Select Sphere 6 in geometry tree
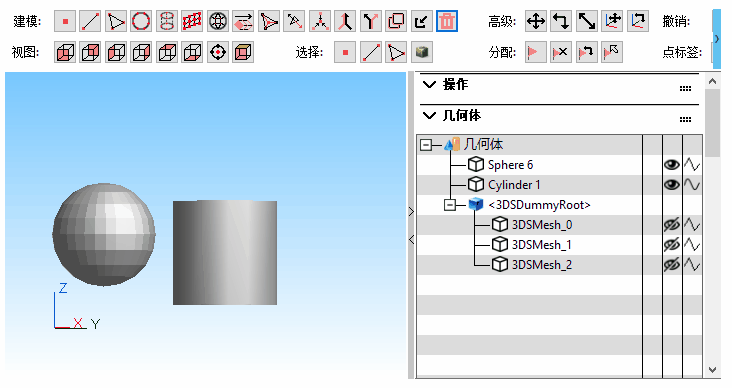 (510, 165)
